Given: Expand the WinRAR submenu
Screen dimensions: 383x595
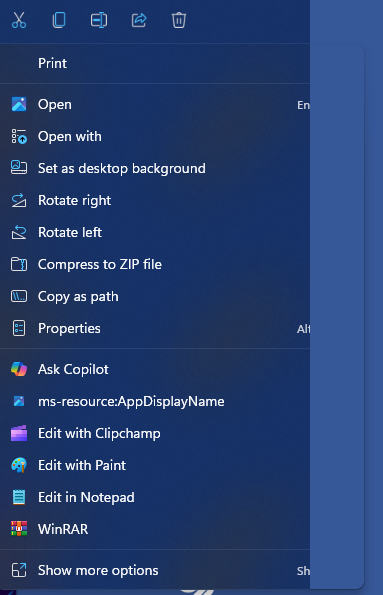Looking at the screenshot, I should point(155,529).
